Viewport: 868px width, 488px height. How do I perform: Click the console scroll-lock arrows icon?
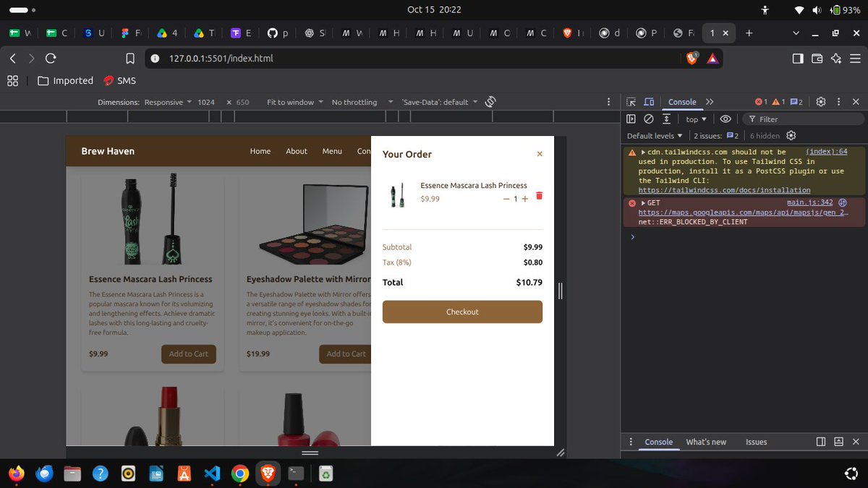[x=666, y=119]
